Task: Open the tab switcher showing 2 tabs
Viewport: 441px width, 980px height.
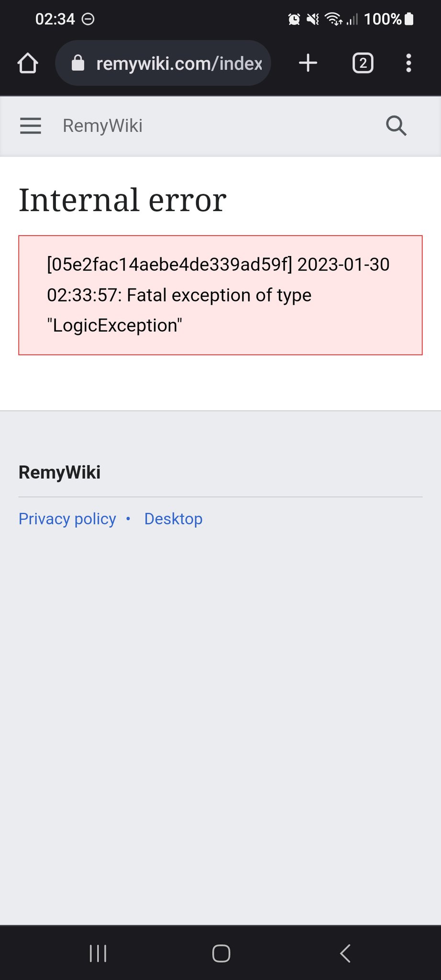Action: tap(363, 63)
